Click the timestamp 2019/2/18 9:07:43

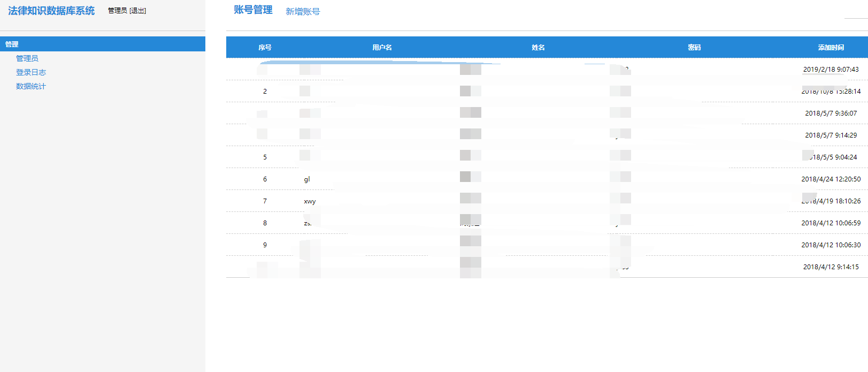(831, 70)
